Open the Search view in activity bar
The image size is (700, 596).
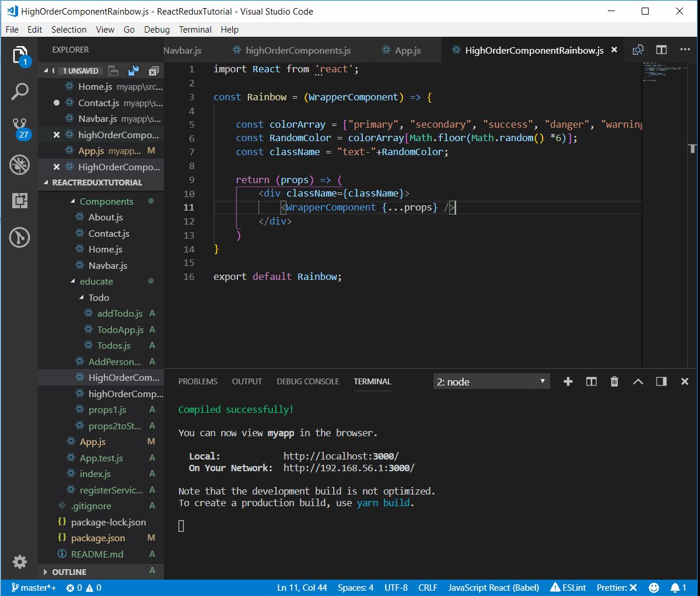pos(20,91)
